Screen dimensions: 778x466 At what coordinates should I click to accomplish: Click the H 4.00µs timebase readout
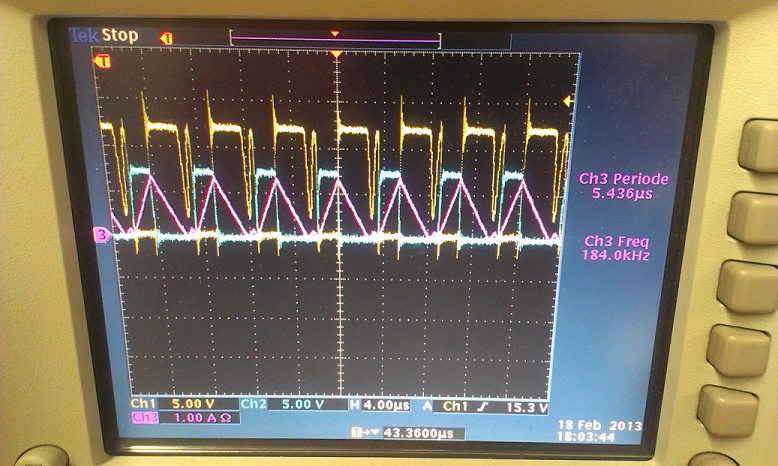(x=381, y=405)
